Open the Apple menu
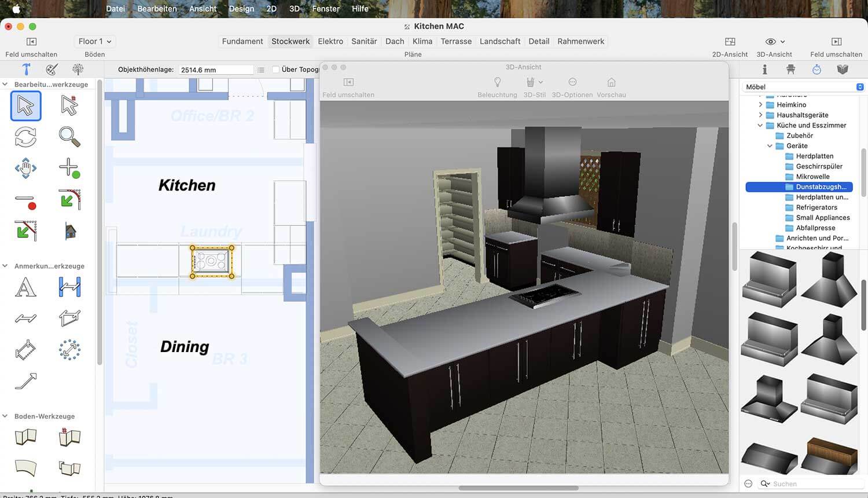The height and width of the screenshot is (498, 868). (x=16, y=9)
